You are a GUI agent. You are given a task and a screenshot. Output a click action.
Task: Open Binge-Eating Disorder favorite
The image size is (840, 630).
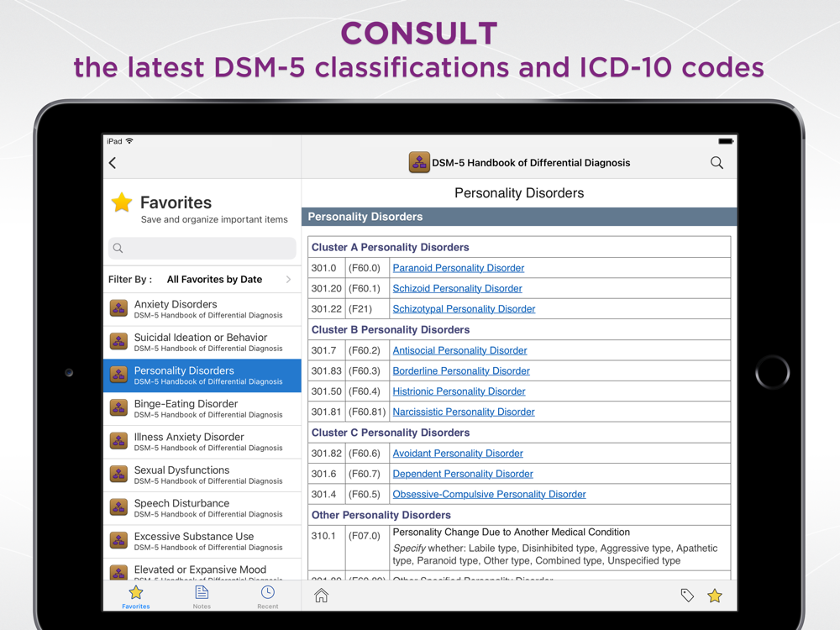(x=202, y=409)
